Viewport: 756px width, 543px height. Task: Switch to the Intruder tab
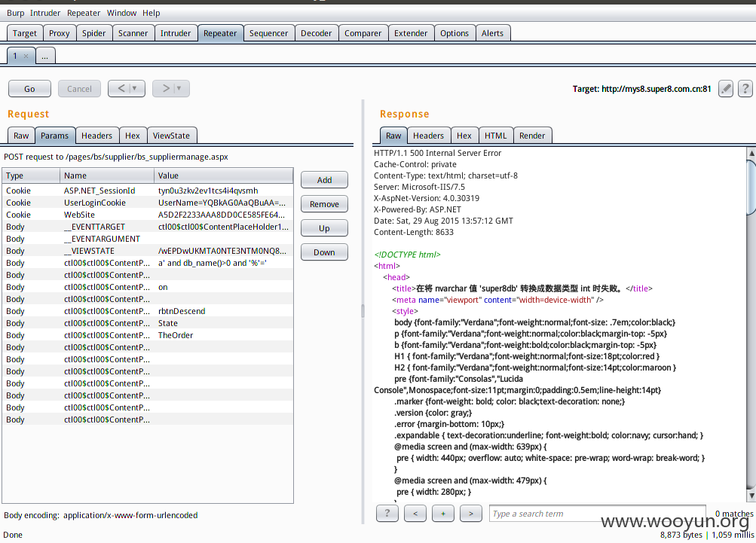pos(176,33)
